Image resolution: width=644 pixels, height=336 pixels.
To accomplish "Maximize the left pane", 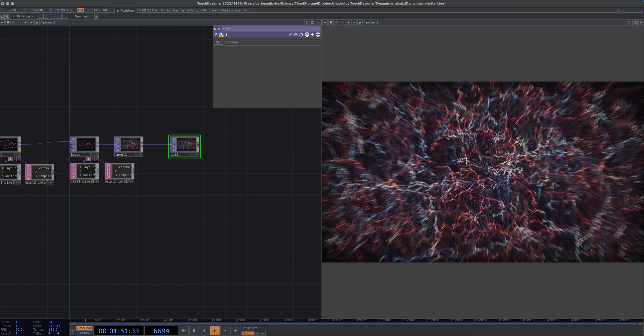I will [312, 22].
